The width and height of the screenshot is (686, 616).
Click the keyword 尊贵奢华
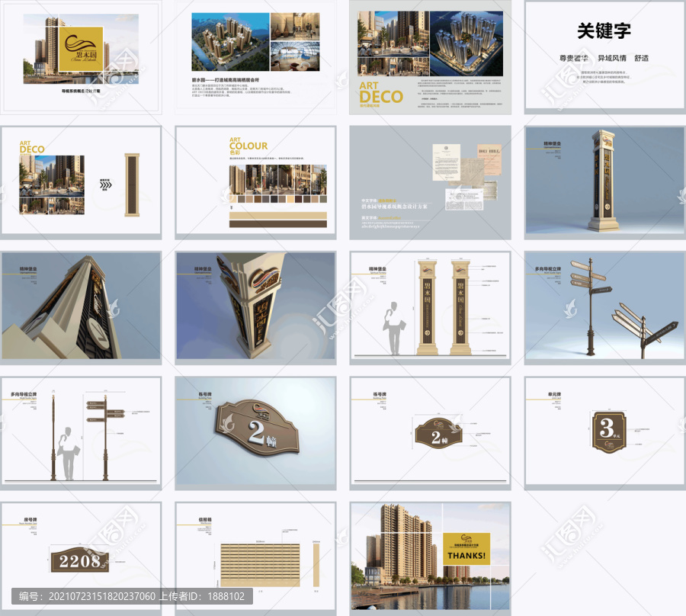click(x=573, y=58)
